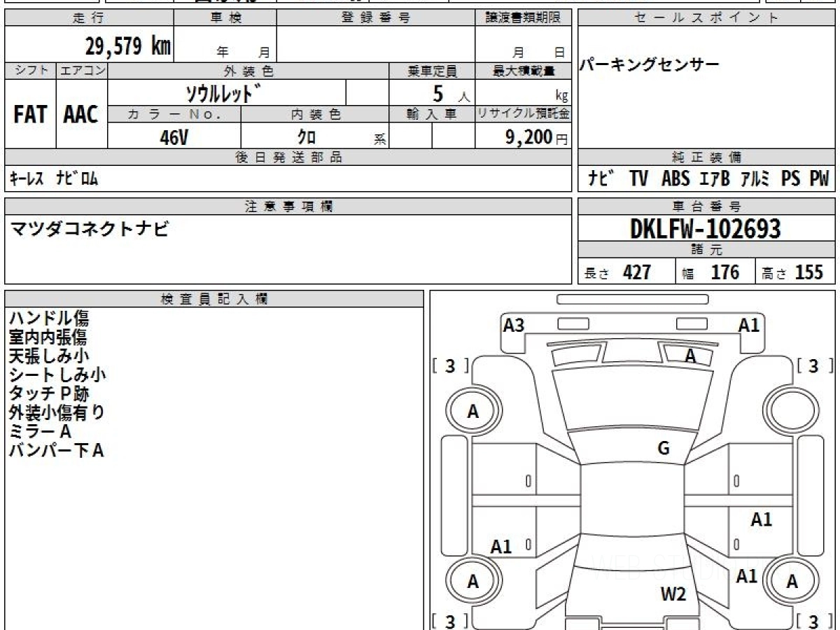Viewport: 840px width, 630px height.
Task: Select the PS equipment entry
Action: 791,179
